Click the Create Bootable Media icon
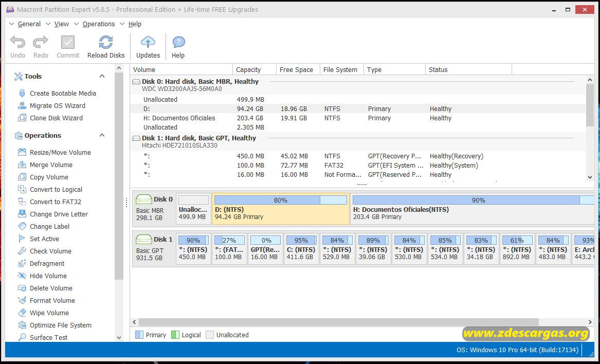Image resolution: width=600 pixels, height=364 pixels. click(22, 93)
